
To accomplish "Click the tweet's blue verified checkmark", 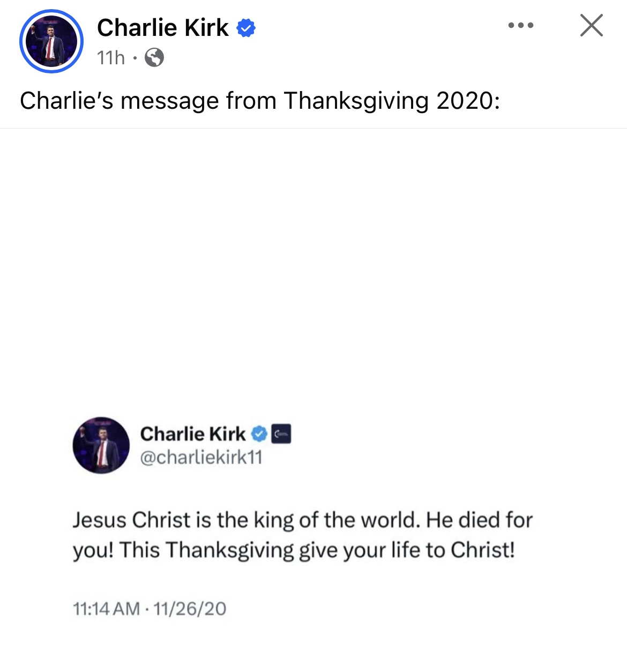I will [x=260, y=434].
